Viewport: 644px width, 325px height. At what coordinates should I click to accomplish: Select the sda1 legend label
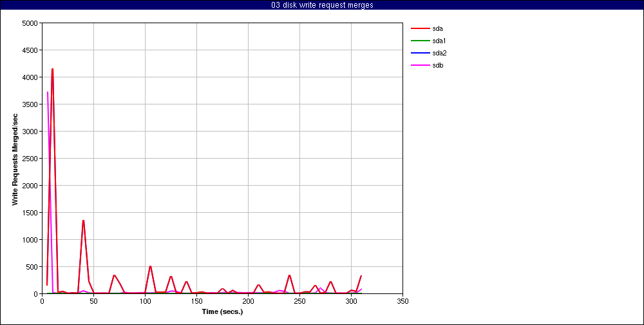tap(439, 41)
